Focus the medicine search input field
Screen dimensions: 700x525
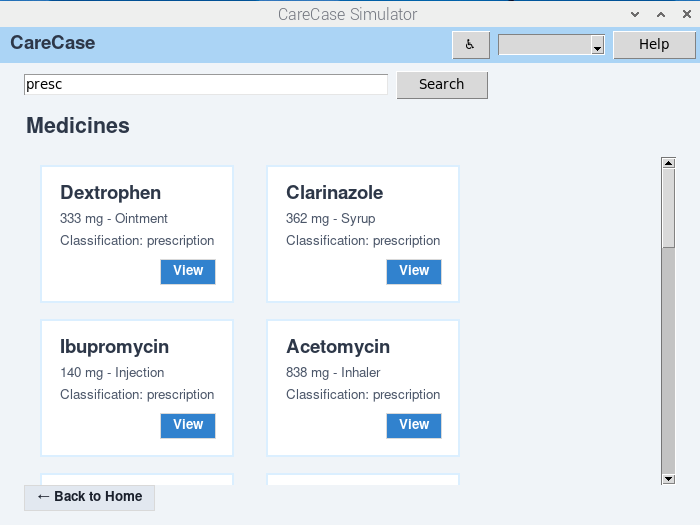(x=205, y=85)
